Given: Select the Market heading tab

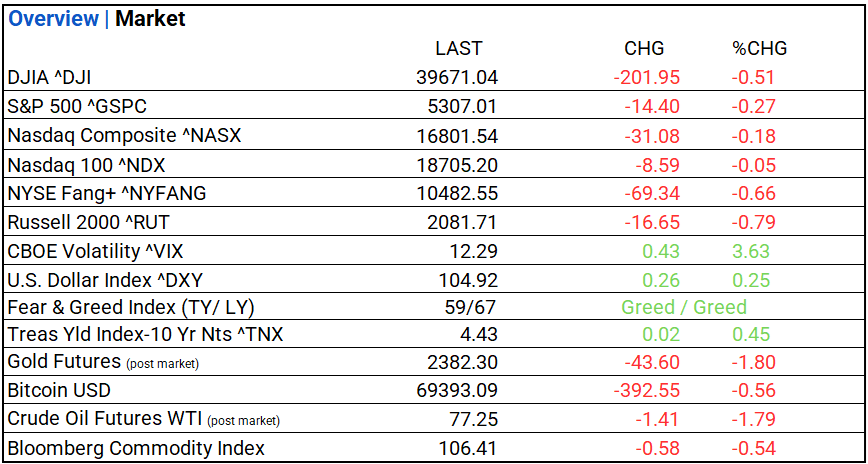Looking at the screenshot, I should pyautogui.click(x=150, y=19).
